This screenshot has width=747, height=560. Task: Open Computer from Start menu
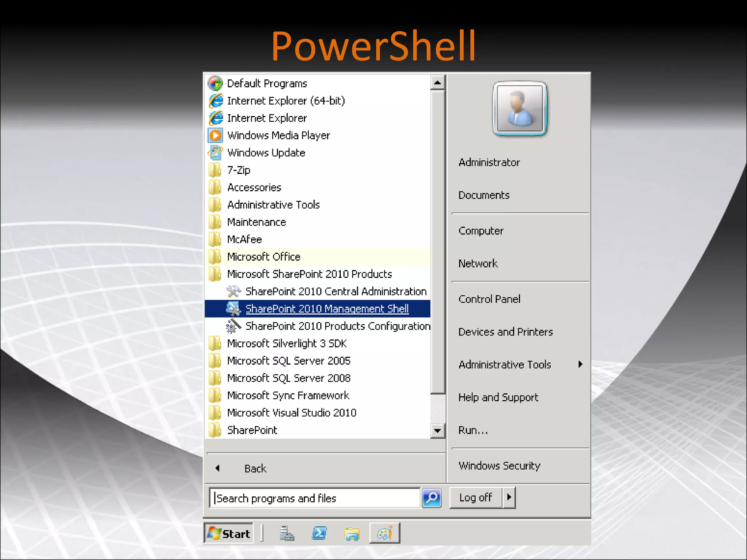(x=481, y=231)
